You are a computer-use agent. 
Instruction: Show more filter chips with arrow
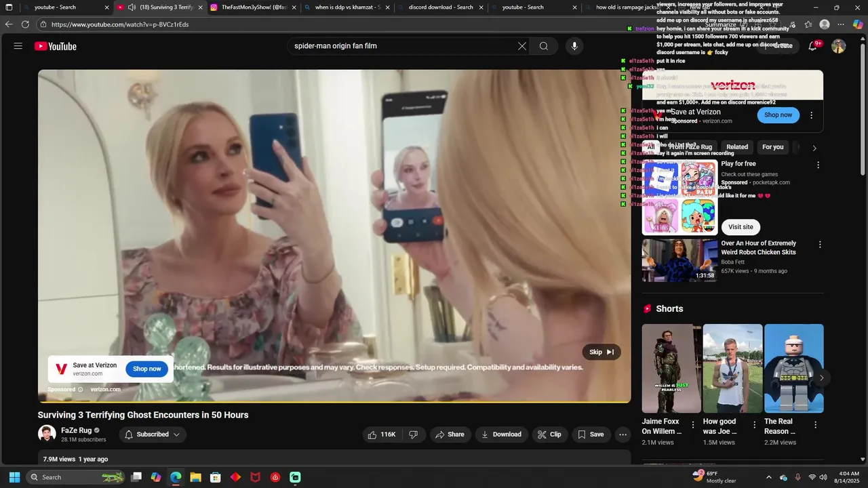tap(814, 148)
